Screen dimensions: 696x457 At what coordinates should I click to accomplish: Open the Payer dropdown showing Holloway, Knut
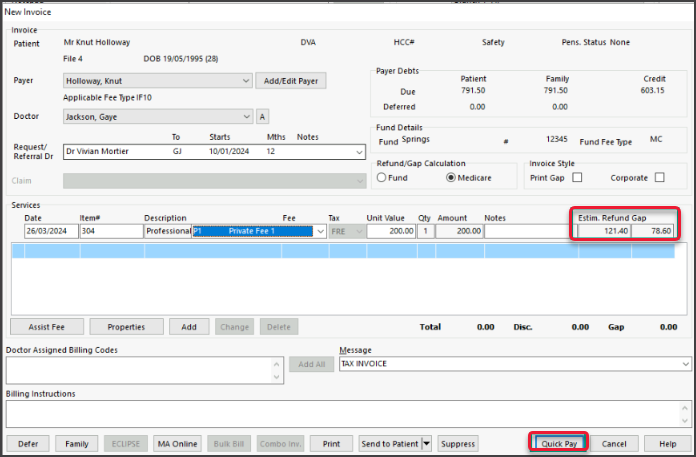click(158, 81)
